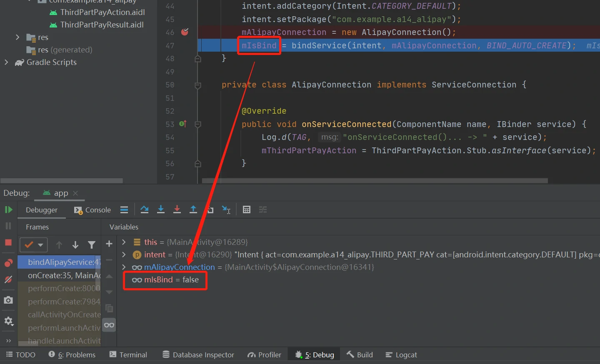Toggle the breakpoint on line 46
Viewport: 600px width, 364px height.
coord(185,32)
